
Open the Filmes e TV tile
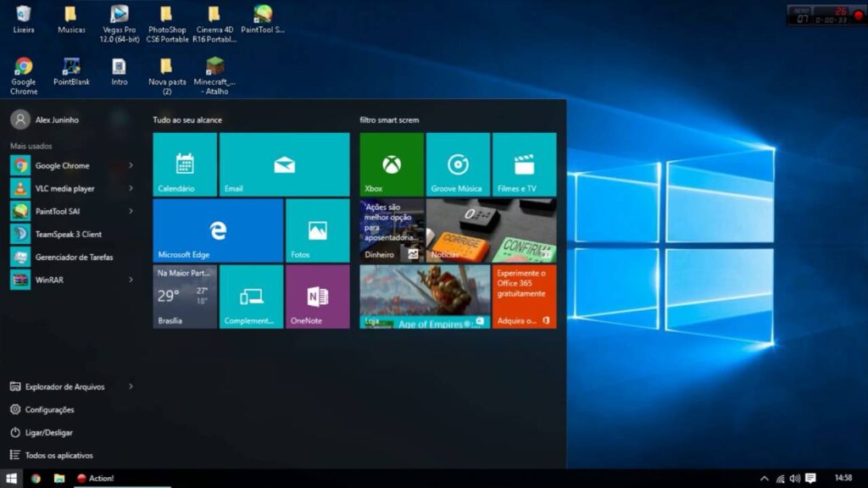(524, 164)
